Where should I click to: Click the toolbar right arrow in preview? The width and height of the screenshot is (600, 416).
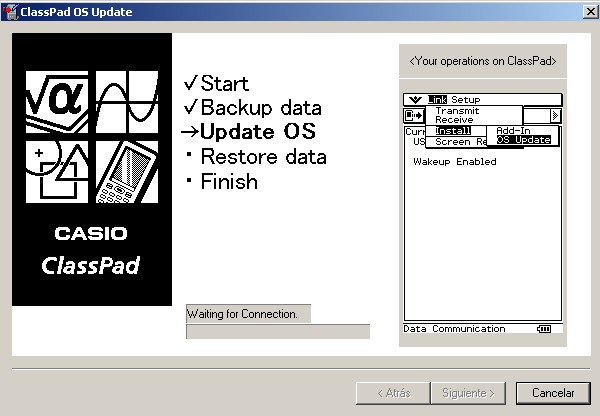tap(556, 115)
